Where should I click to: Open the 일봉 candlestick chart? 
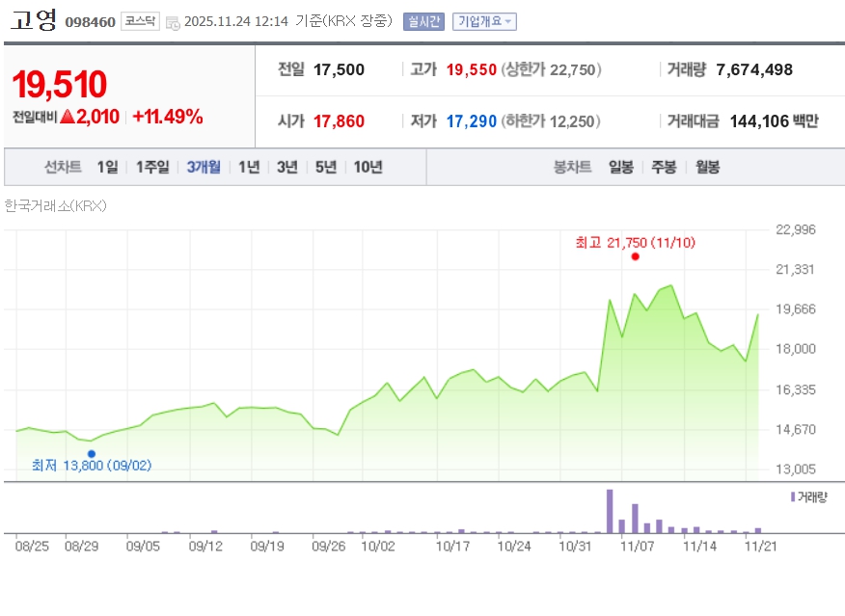coord(621,167)
